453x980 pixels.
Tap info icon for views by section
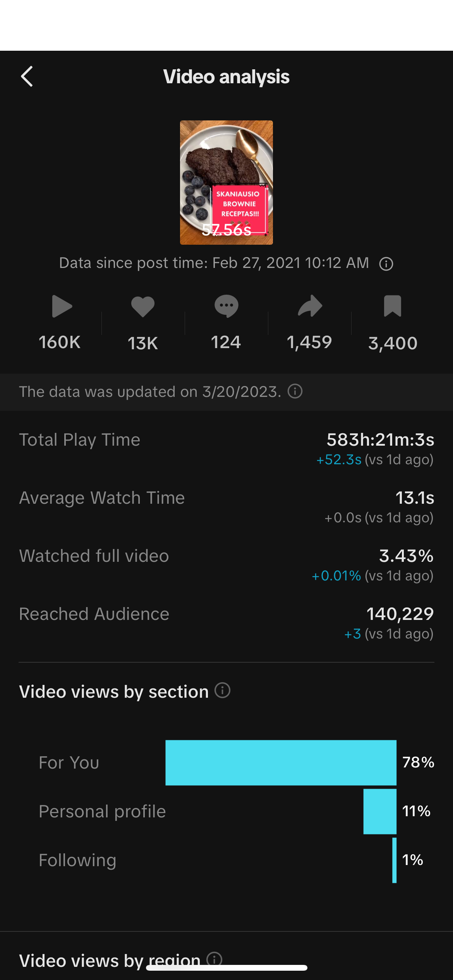pos(223,690)
